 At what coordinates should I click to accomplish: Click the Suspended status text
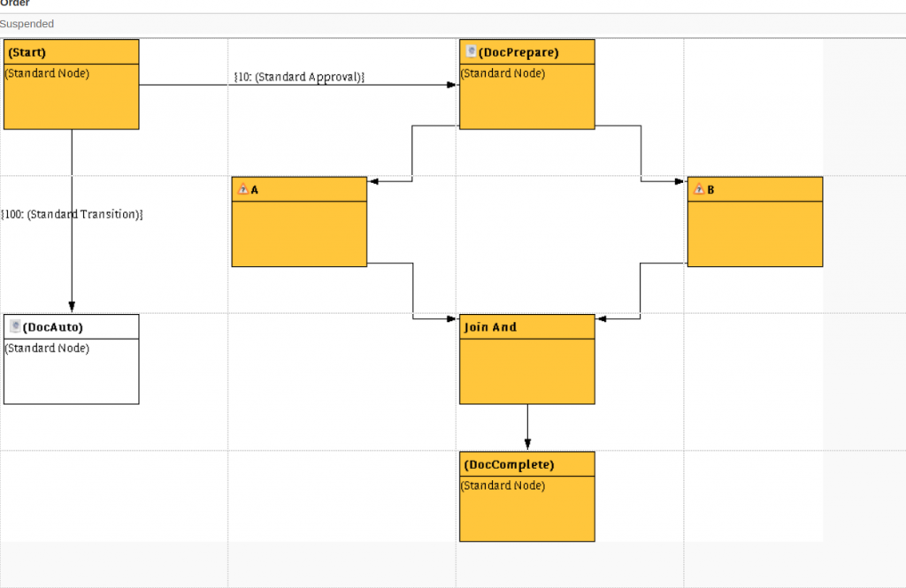pyautogui.click(x=27, y=24)
